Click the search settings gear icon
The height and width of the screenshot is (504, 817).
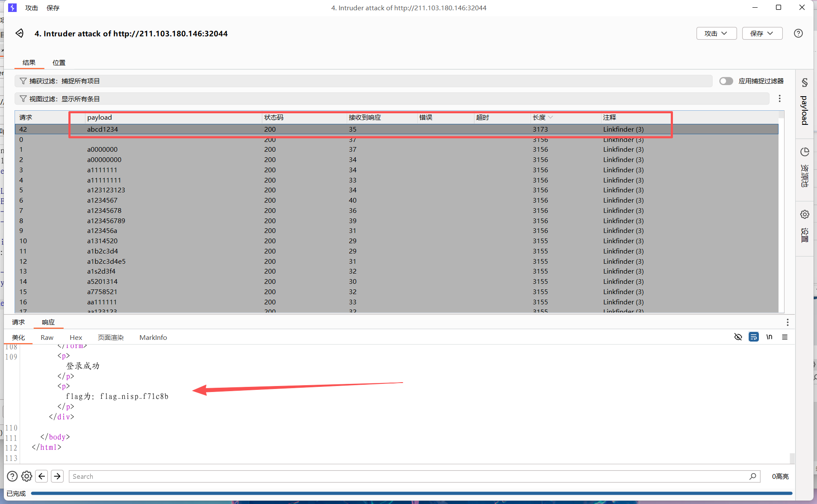(27, 476)
